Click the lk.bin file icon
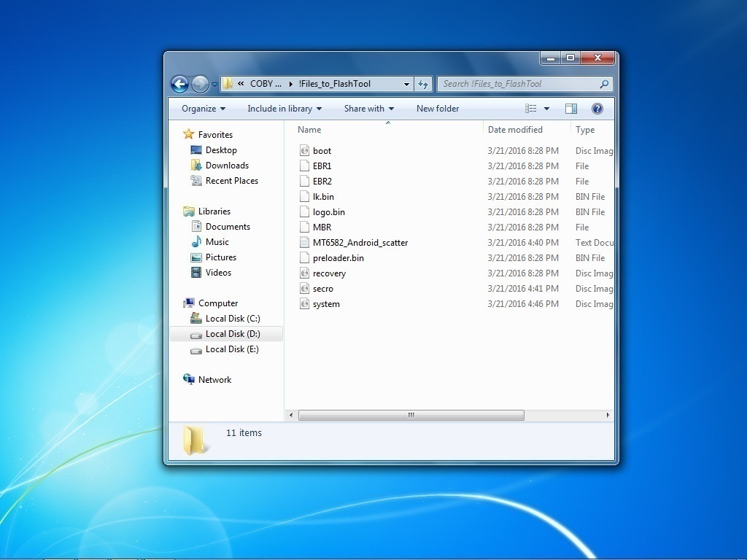The image size is (747, 560). tap(304, 196)
